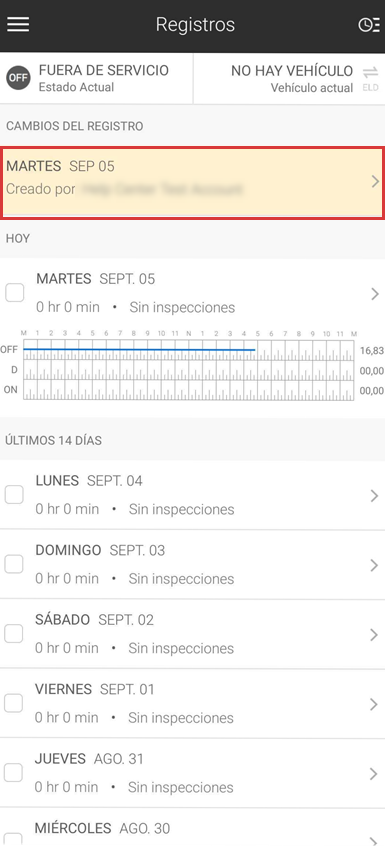The width and height of the screenshot is (385, 847).
Task: Open VIERNES SEPT. 01 log chevron
Action: coord(374,704)
